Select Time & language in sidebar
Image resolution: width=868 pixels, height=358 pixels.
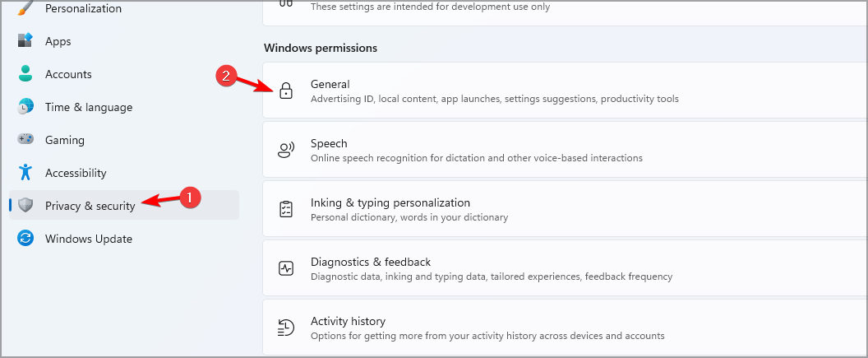[89, 107]
